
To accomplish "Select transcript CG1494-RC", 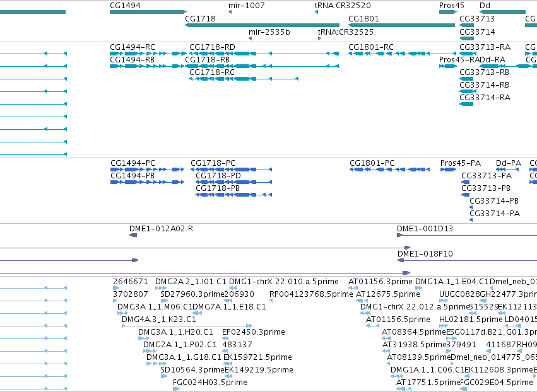I will pyautogui.click(x=148, y=54).
